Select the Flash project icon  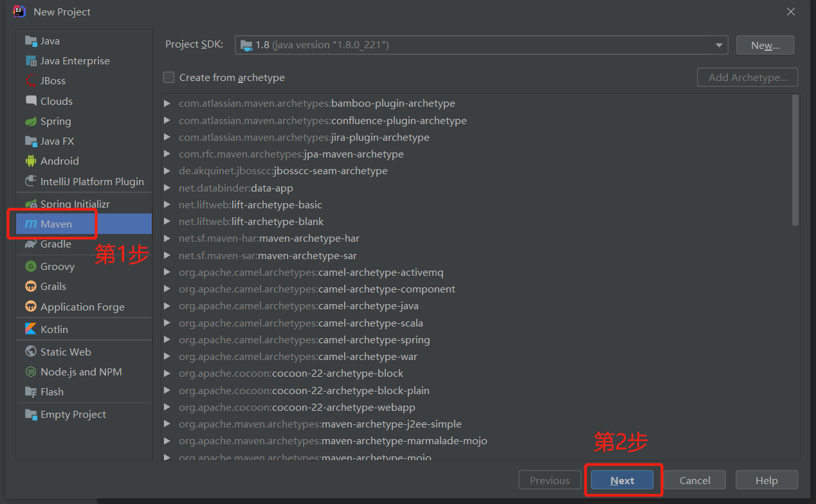click(31, 392)
